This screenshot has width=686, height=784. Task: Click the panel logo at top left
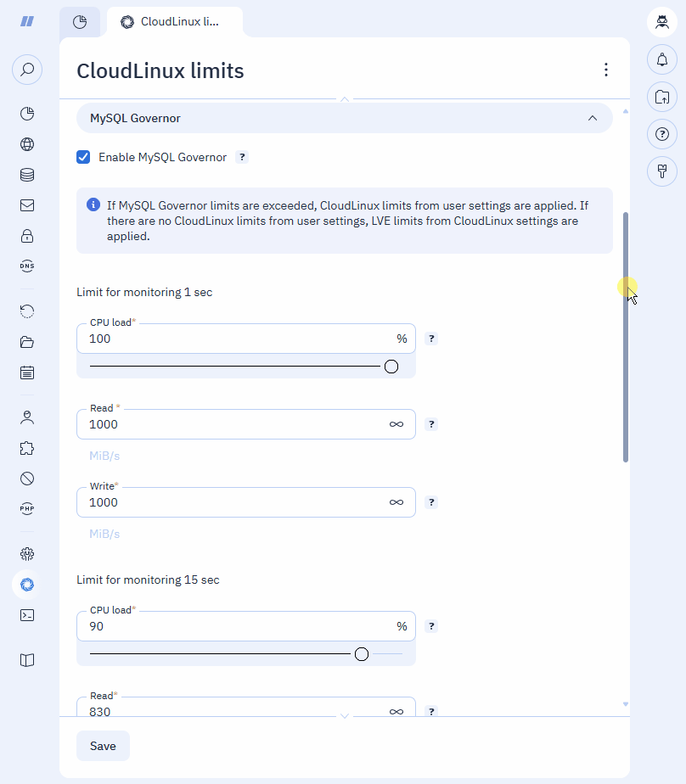(27, 21)
